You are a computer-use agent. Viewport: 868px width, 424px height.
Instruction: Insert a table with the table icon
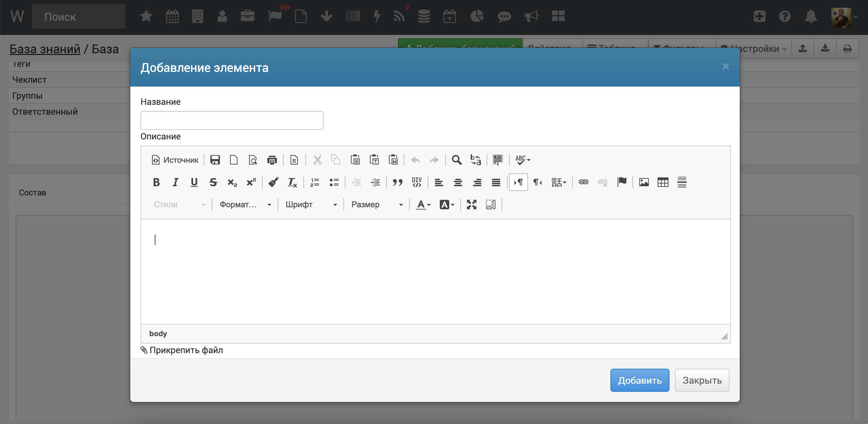[x=663, y=182]
